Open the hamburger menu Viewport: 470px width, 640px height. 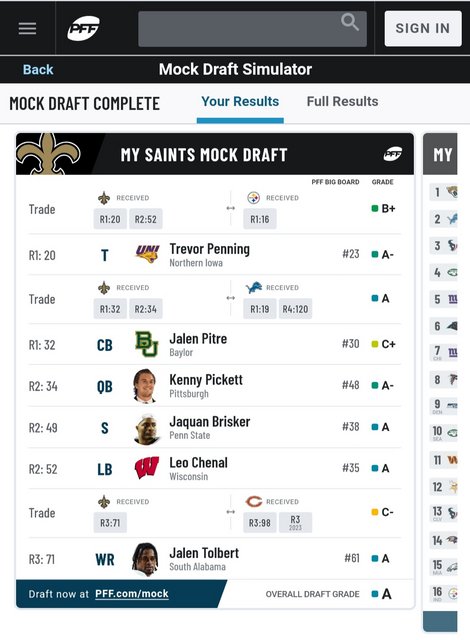point(27,28)
